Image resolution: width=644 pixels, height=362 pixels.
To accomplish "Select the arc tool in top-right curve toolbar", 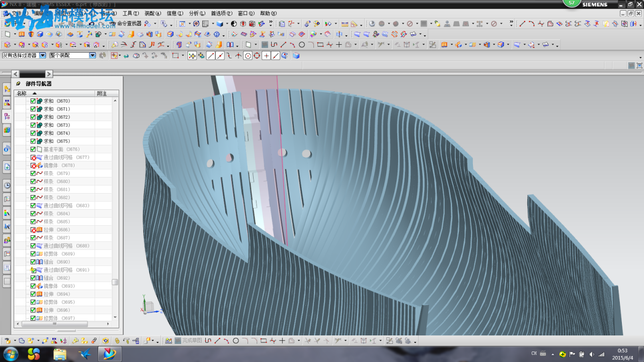I will pos(531,24).
